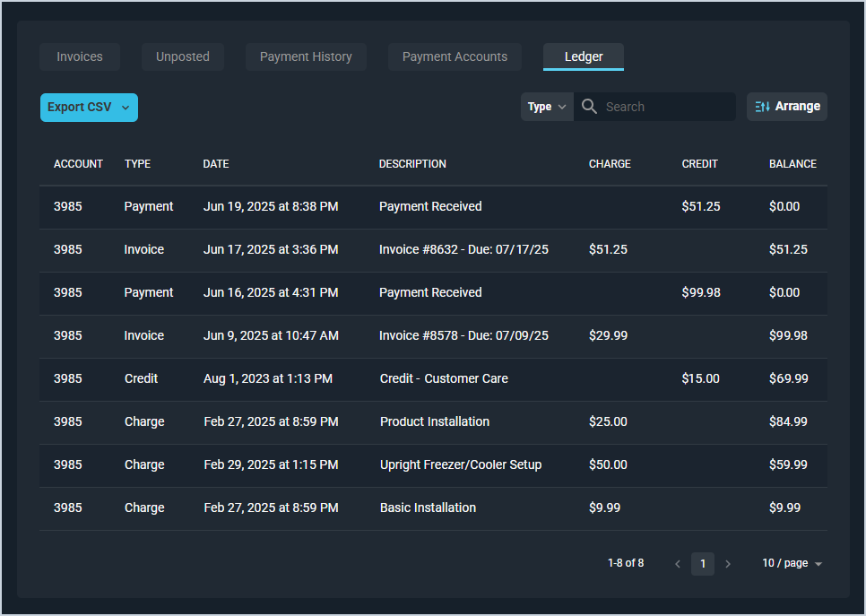Image resolution: width=866 pixels, height=616 pixels.
Task: Open the 10 / page size dropdown
Action: pyautogui.click(x=792, y=564)
